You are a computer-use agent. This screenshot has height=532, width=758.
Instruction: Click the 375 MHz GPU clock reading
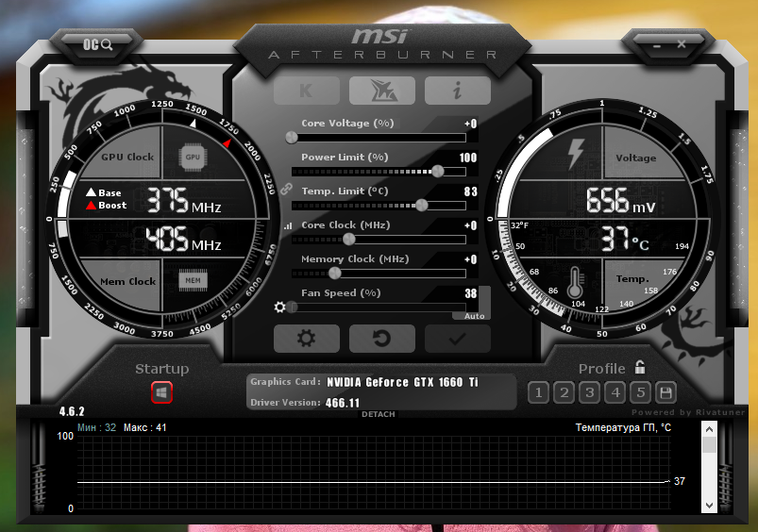point(184,200)
